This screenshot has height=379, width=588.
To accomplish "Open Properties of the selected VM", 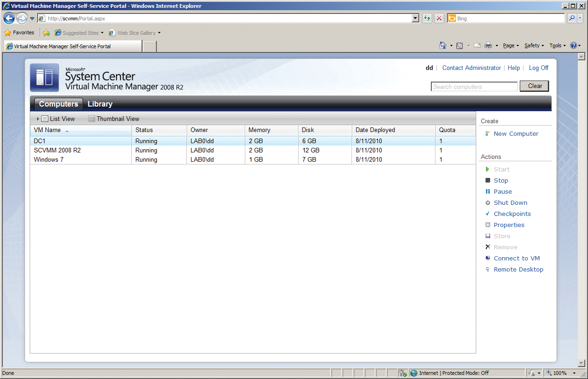I will (509, 225).
